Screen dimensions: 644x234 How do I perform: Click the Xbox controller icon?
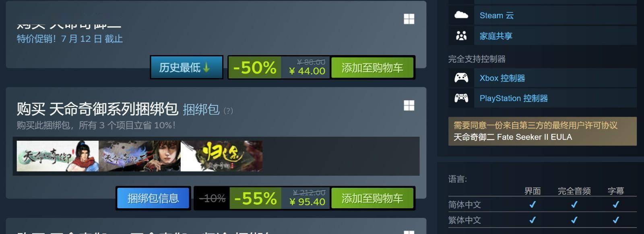[461, 78]
